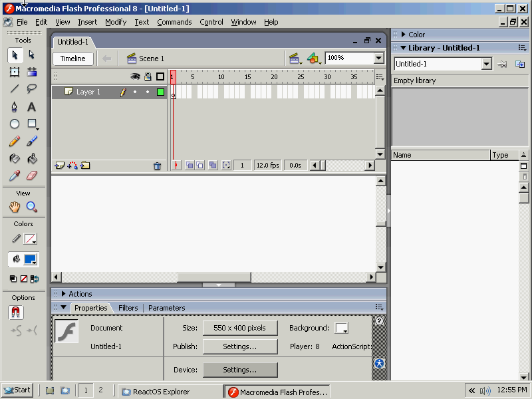Screen dimensions: 532x399
Task: Open the blue Fill color swatch
Action: [30, 259]
